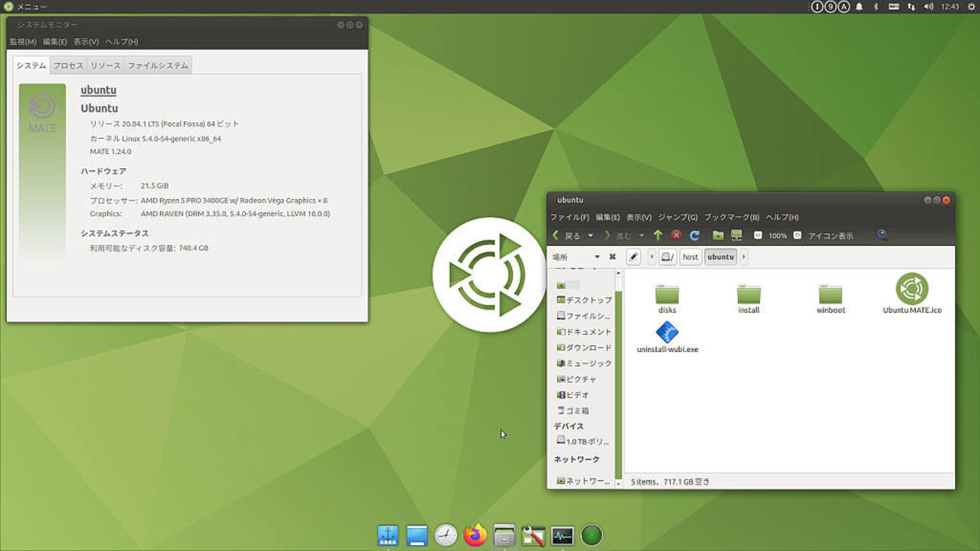Viewport: 980px width, 551px height.
Task: Open the home folder via the toolbar icon
Action: 718,236
